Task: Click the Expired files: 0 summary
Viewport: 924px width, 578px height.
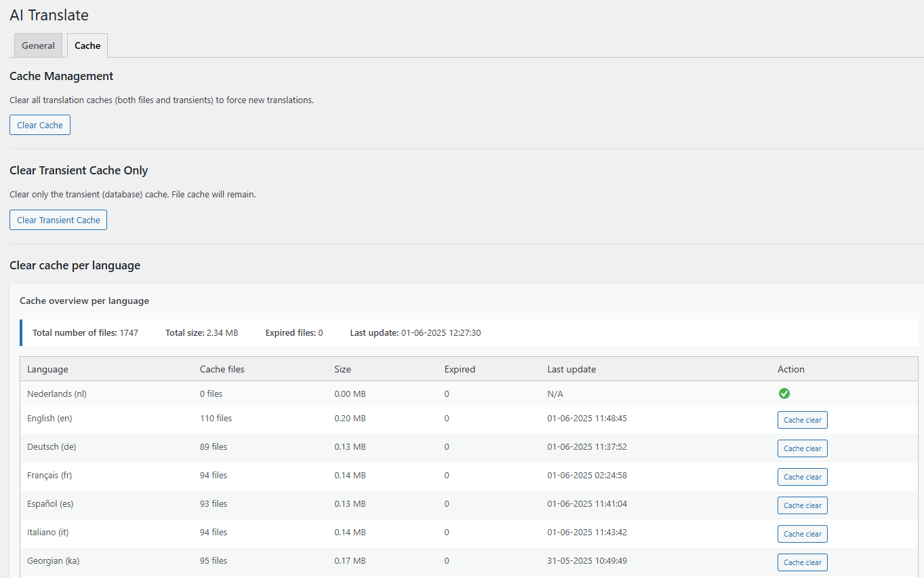Action: tap(294, 332)
